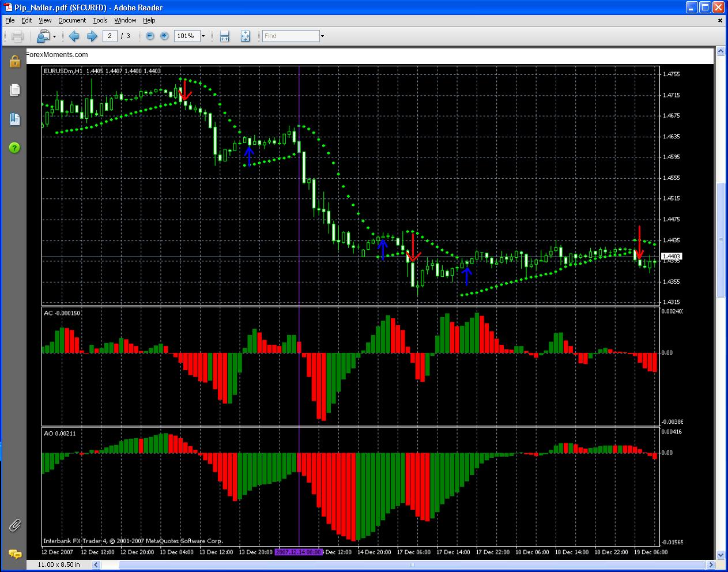Click the zoom out minus button
728x572 pixels.
[150, 36]
